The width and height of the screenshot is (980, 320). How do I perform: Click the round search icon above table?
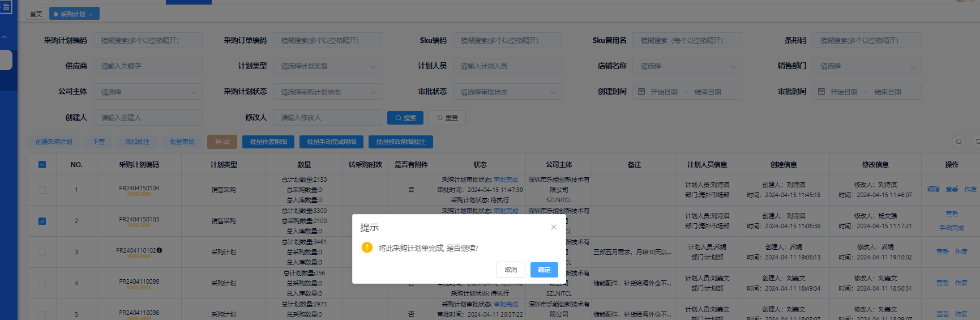[958, 142]
